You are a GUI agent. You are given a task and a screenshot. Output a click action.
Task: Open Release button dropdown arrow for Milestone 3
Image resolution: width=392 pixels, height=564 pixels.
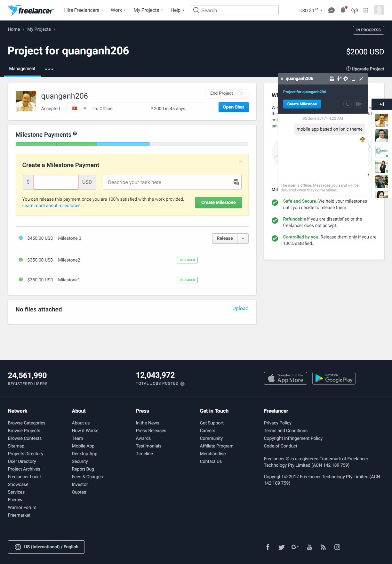click(x=243, y=238)
